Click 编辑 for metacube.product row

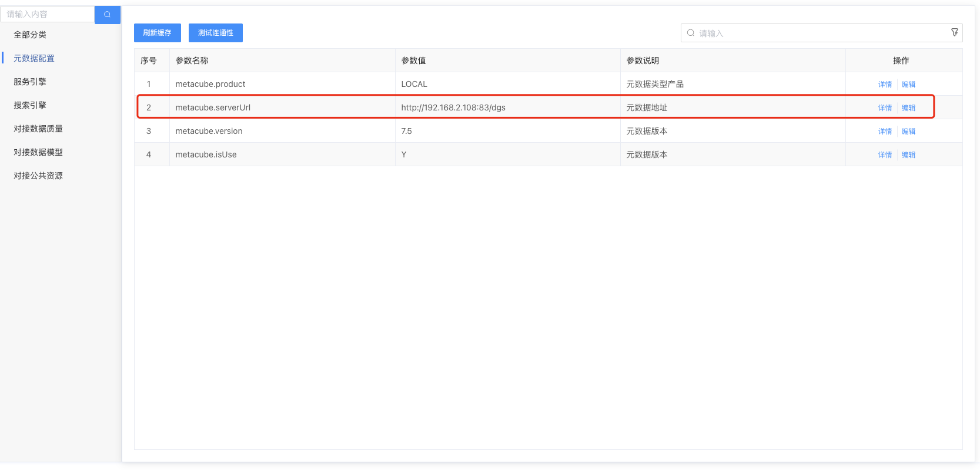click(908, 84)
